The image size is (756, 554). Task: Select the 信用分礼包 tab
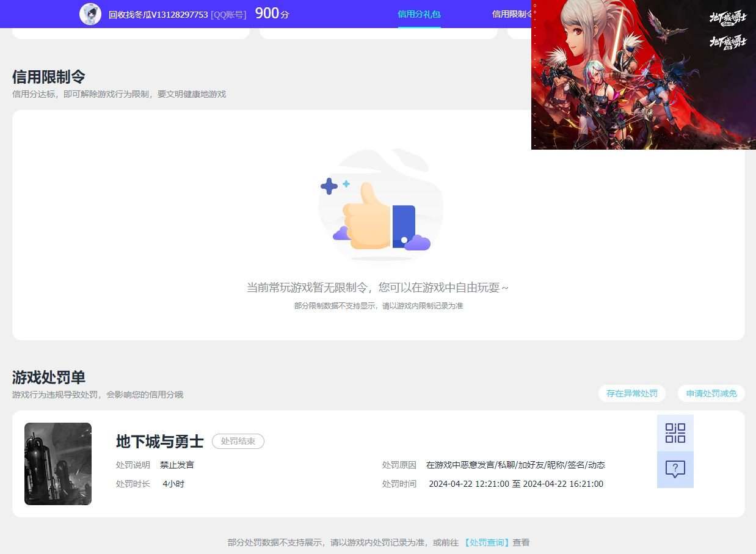click(x=419, y=14)
